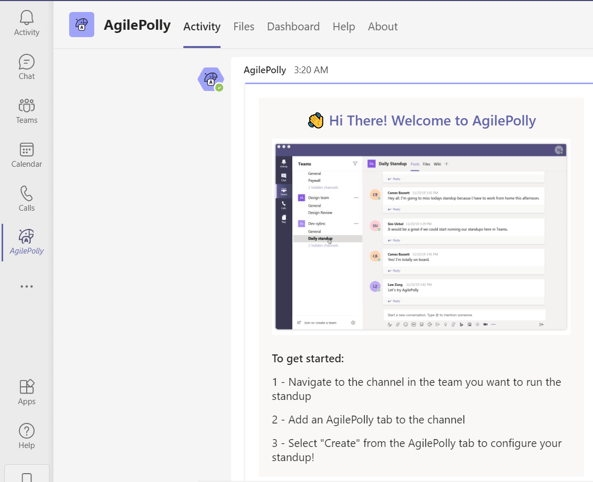Click the waving hand emoji
Viewport: 593px width, 482px height.
(x=315, y=121)
